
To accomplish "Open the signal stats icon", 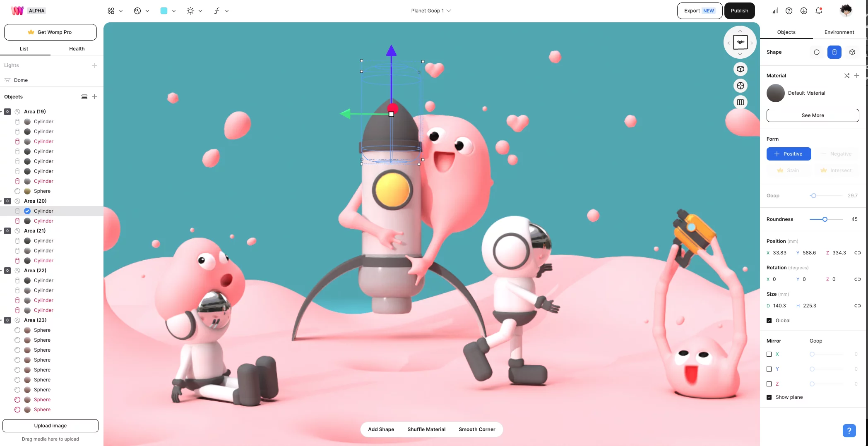I will point(774,11).
